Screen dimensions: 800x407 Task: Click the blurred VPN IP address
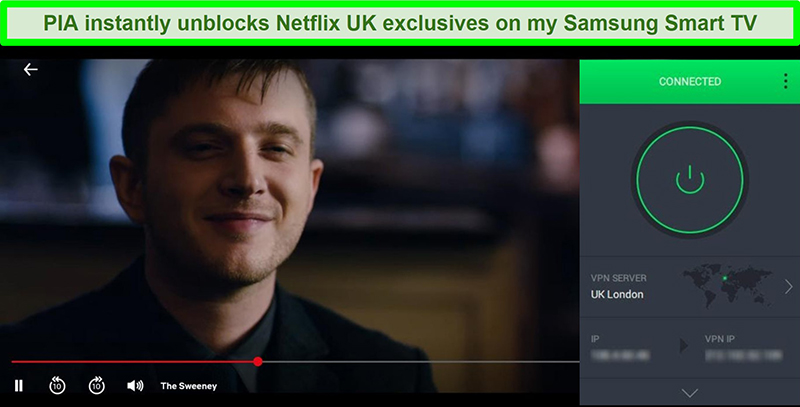click(743, 355)
